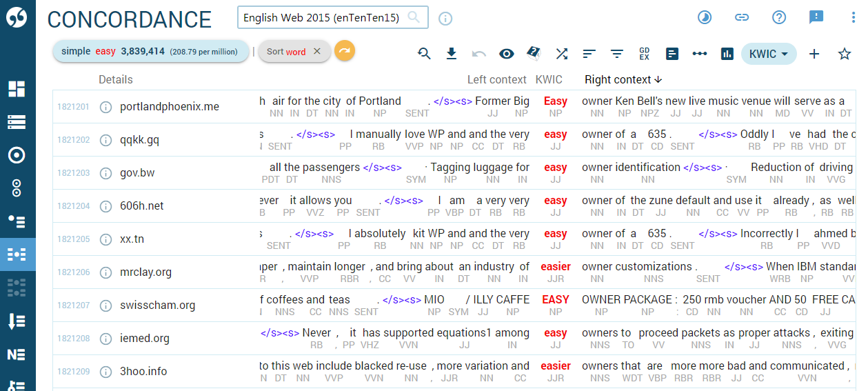
Task: Click the Left context column header
Action: click(496, 79)
